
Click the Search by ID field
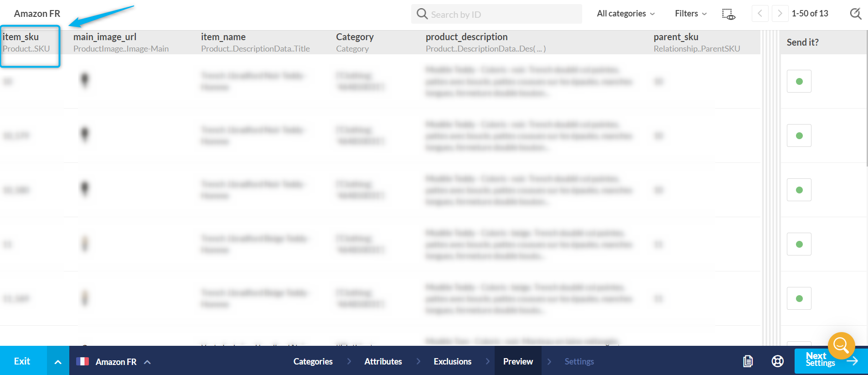(x=497, y=14)
